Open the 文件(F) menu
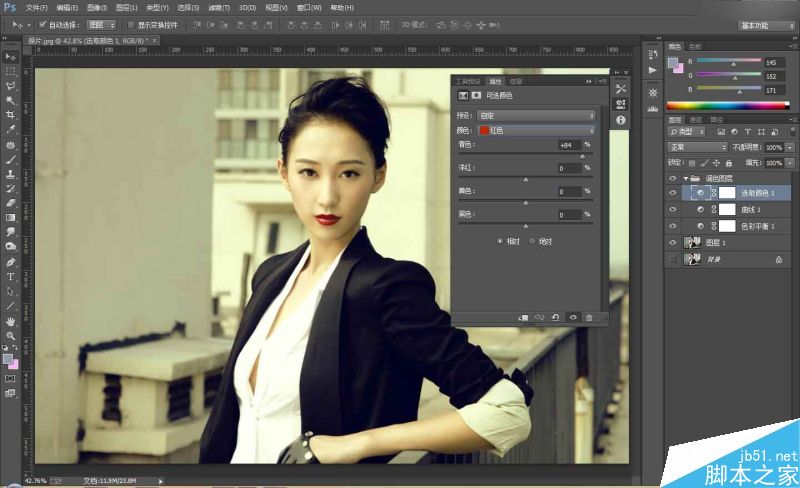800x488 pixels. point(36,8)
